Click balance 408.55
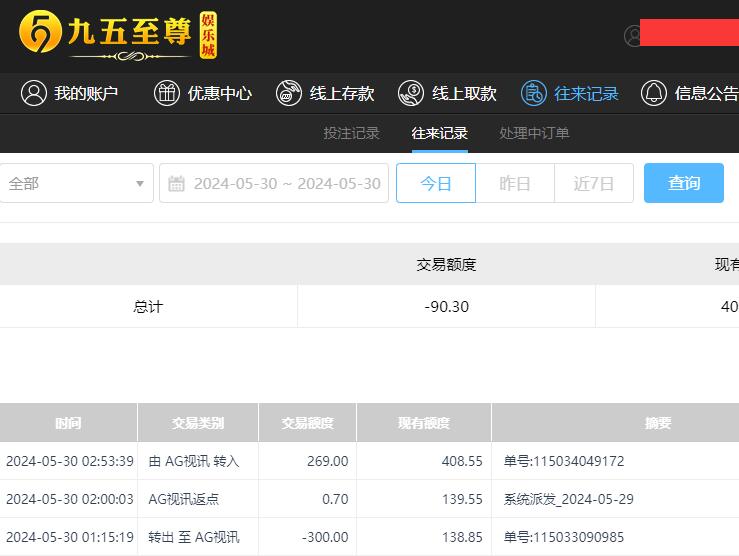 point(462,461)
